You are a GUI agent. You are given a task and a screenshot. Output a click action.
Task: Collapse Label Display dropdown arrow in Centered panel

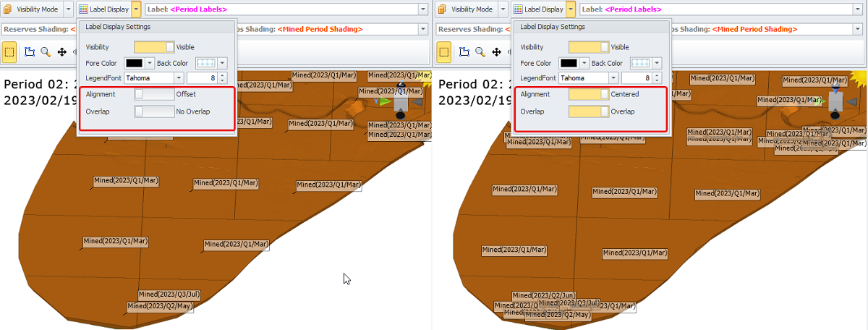(570, 9)
